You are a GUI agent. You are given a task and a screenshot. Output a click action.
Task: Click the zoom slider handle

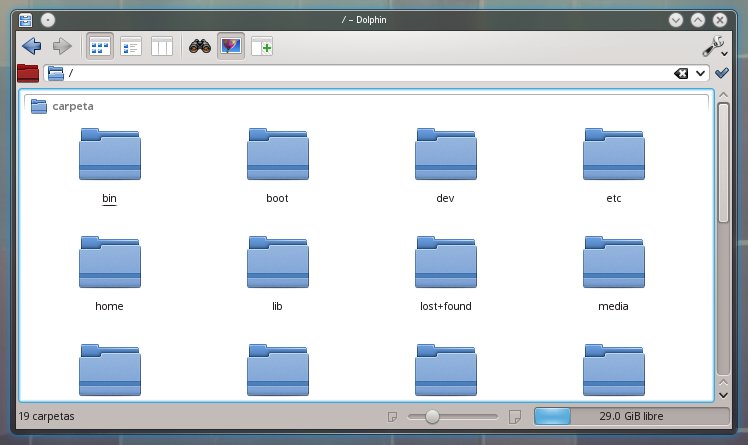(x=432, y=416)
